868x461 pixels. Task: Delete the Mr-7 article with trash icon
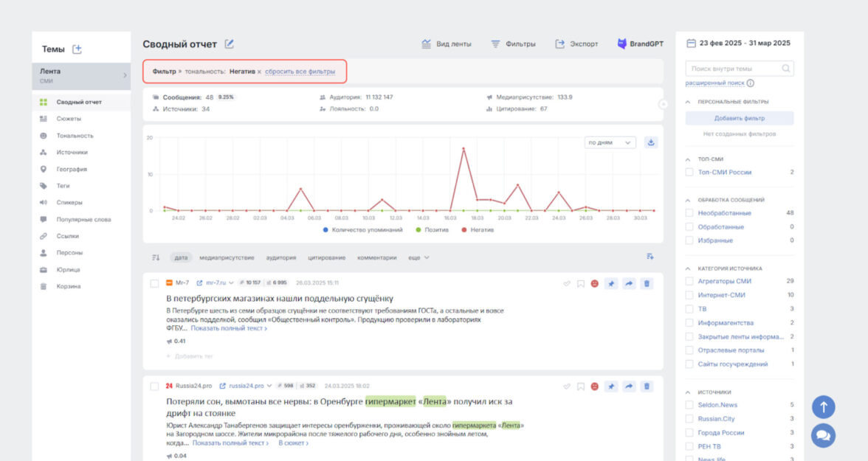647,283
